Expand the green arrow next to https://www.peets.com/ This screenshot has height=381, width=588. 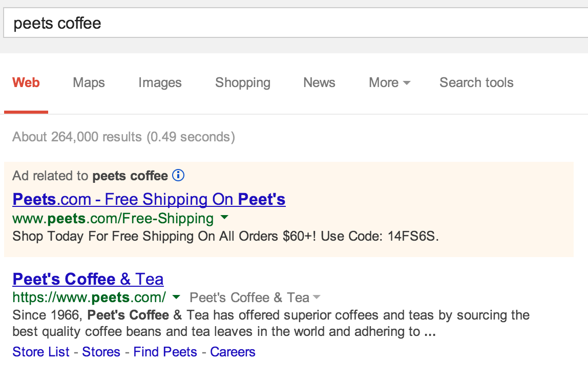pyautogui.click(x=176, y=297)
